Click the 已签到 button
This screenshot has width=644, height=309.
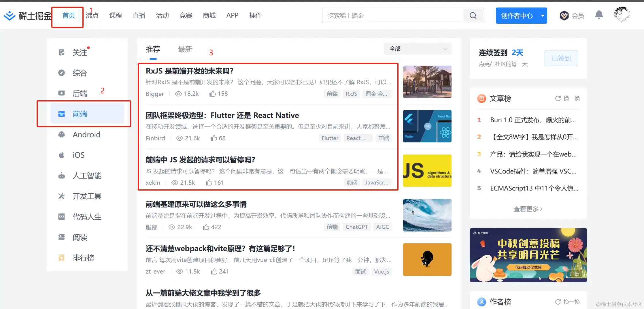(561, 58)
